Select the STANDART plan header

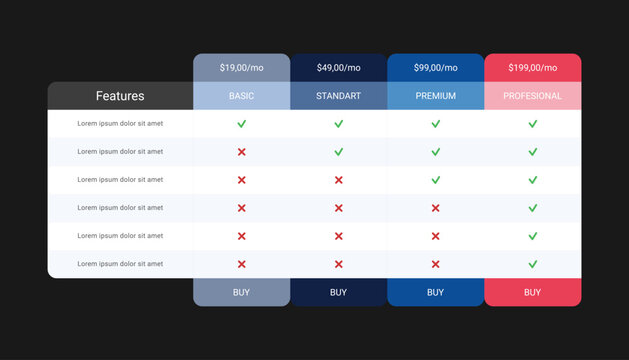(339, 96)
